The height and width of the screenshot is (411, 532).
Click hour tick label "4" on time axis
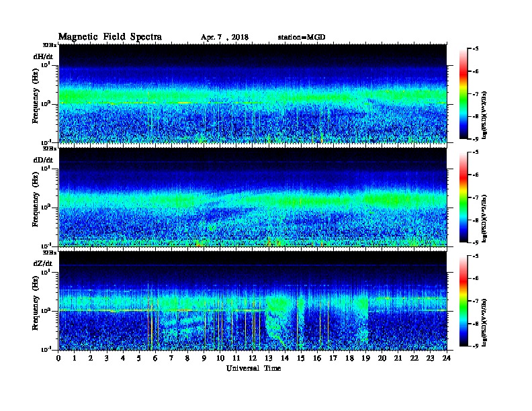[123, 358]
